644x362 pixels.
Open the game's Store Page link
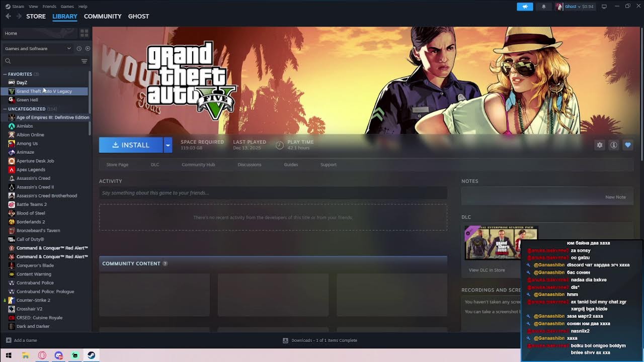[x=117, y=164]
